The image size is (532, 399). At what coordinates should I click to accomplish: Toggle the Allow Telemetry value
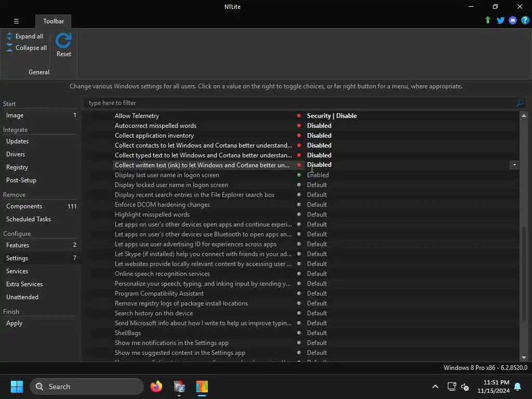click(x=332, y=116)
